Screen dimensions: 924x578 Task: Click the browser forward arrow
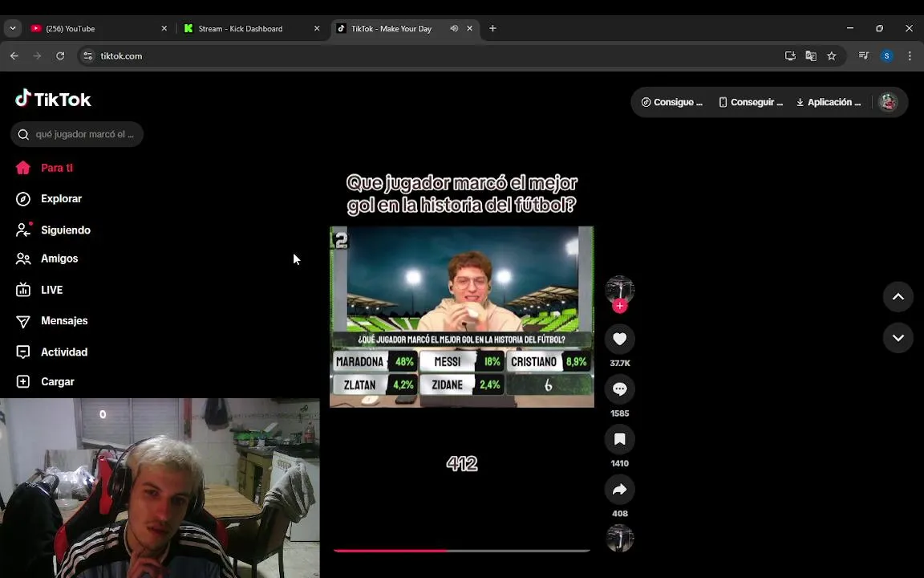click(37, 56)
